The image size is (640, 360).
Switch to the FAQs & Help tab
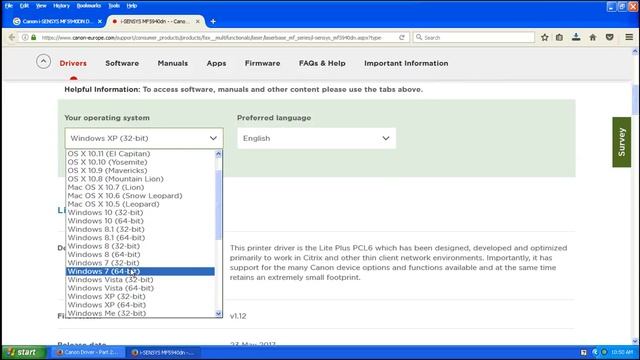(322, 63)
